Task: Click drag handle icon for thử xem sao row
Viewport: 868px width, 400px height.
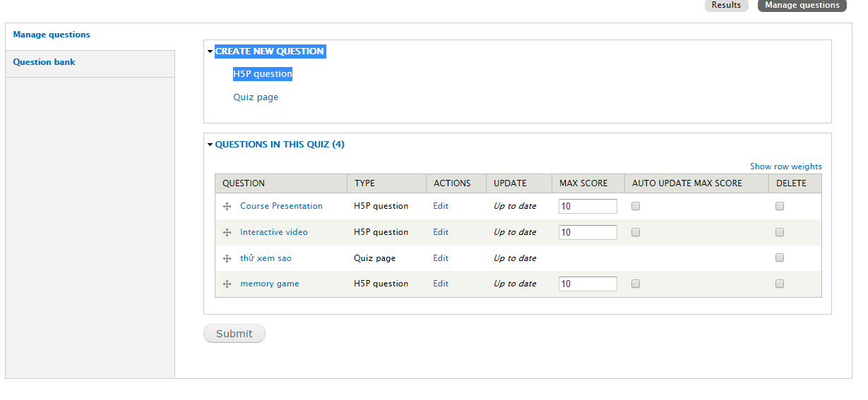Action: click(227, 258)
